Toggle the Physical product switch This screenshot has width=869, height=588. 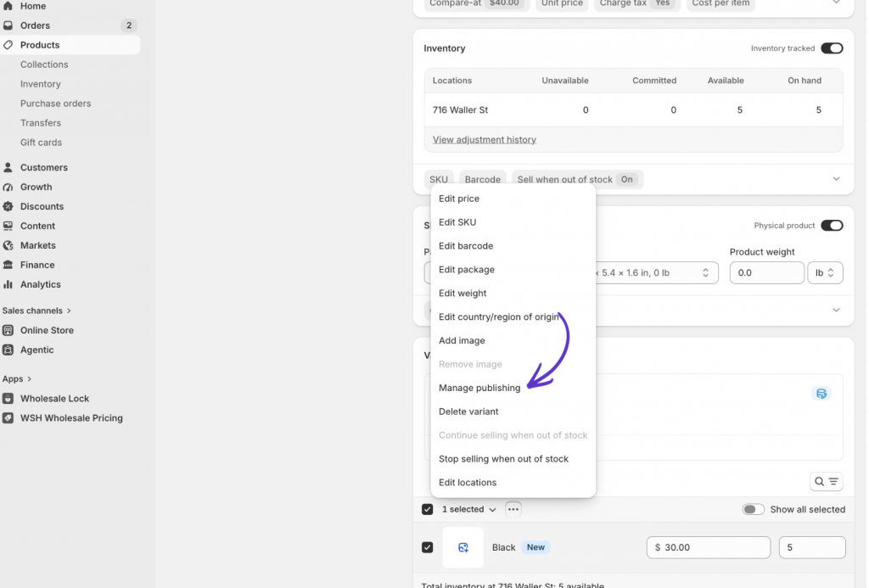coord(832,226)
